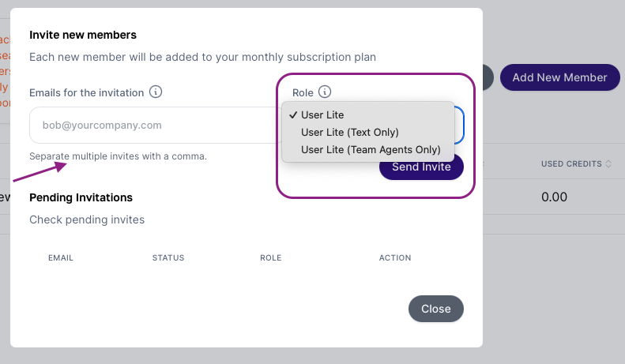Screen dimensions: 625x364
Task: Click the Check pending invites text
Action: [x=87, y=220]
